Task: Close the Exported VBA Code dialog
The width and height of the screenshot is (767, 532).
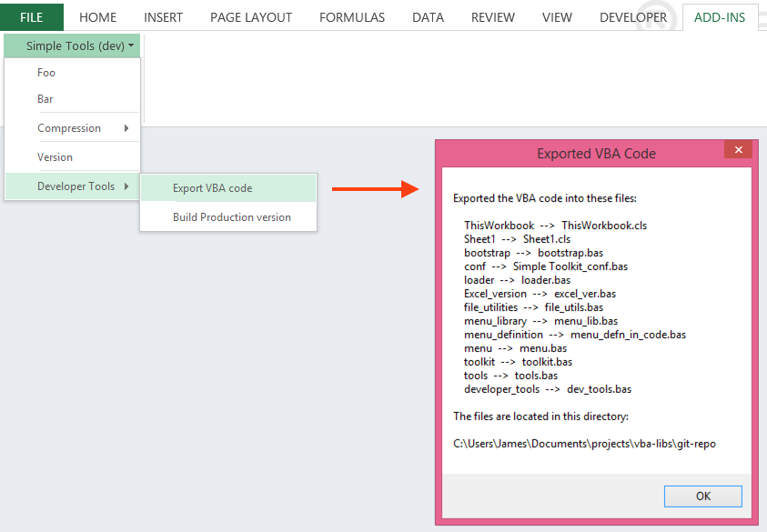Action: [x=738, y=149]
